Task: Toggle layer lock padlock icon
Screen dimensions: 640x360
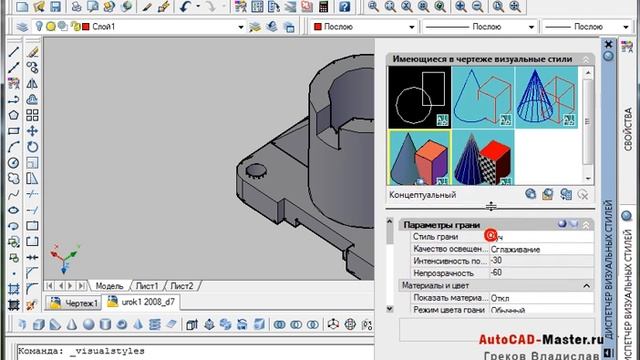Action: tap(75, 27)
